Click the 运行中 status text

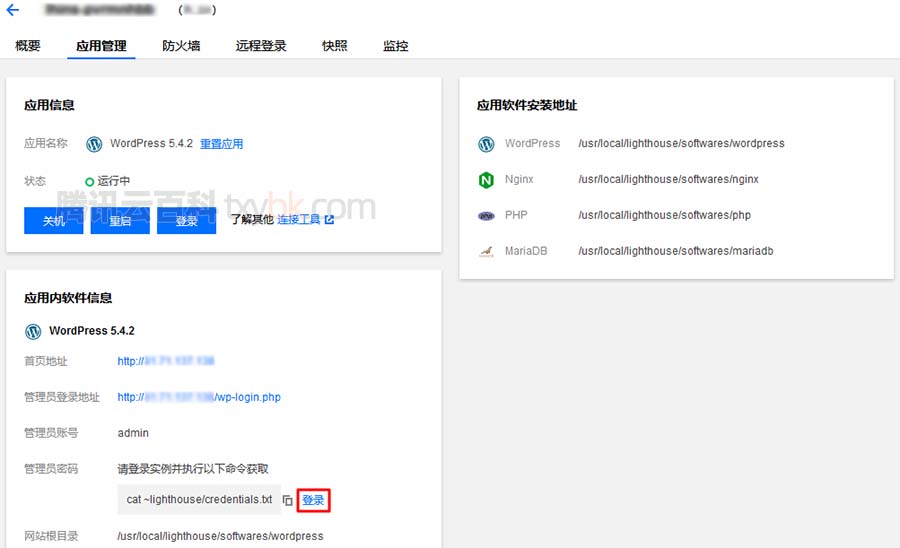[114, 181]
